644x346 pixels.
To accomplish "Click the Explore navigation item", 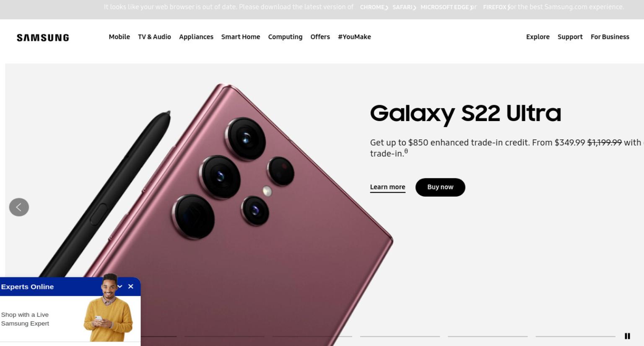I will (x=538, y=37).
